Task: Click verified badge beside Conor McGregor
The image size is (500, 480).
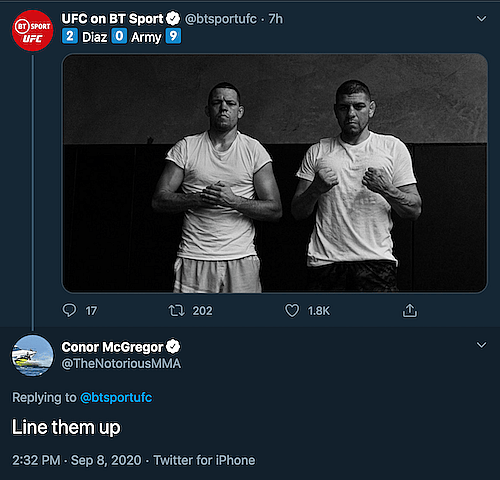Action: (x=173, y=347)
